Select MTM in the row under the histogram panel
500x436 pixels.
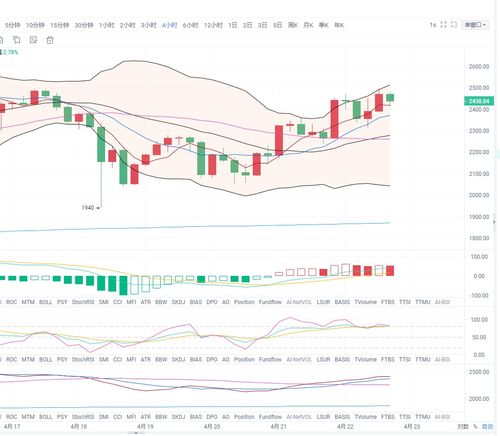[x=28, y=302]
